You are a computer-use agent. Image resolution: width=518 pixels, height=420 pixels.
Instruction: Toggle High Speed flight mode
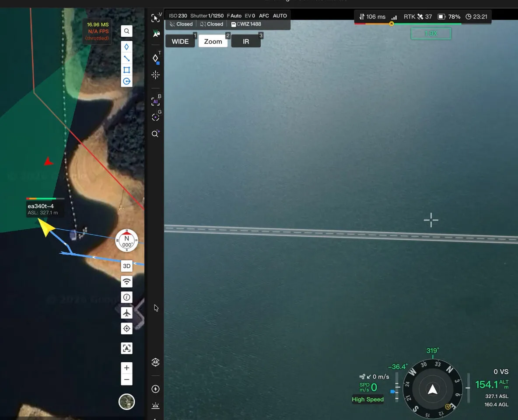click(367, 399)
